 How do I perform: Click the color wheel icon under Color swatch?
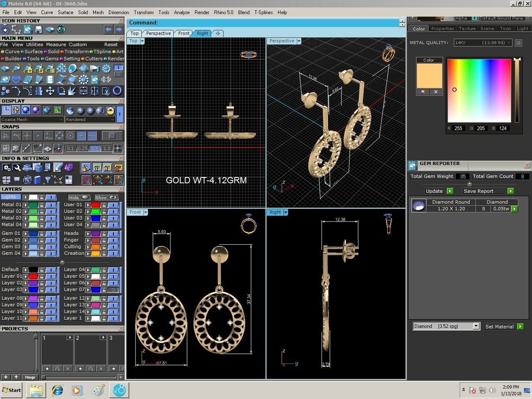pyautogui.click(x=423, y=92)
